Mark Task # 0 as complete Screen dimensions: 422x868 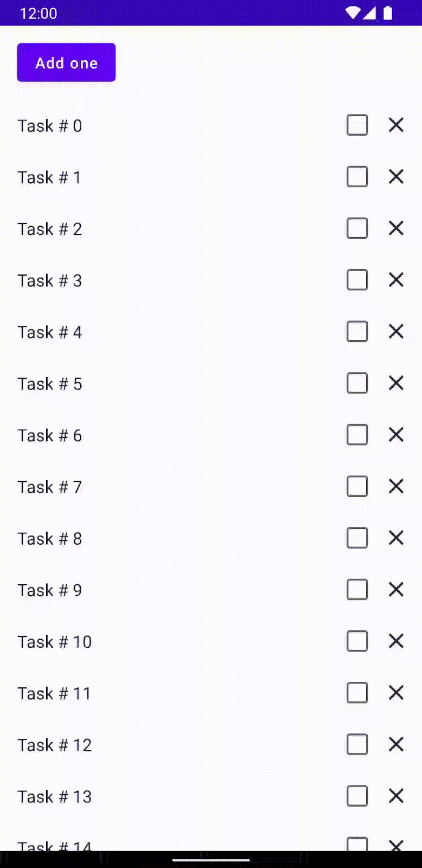[357, 125]
